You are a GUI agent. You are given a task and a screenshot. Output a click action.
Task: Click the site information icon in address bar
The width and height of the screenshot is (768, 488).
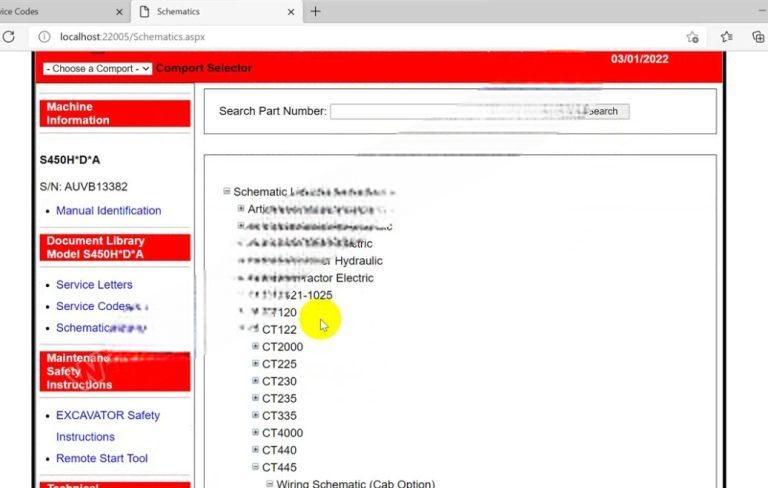[44, 37]
